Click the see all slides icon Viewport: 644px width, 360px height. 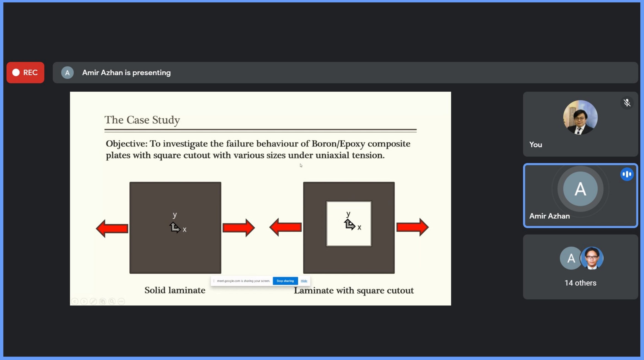(x=103, y=301)
